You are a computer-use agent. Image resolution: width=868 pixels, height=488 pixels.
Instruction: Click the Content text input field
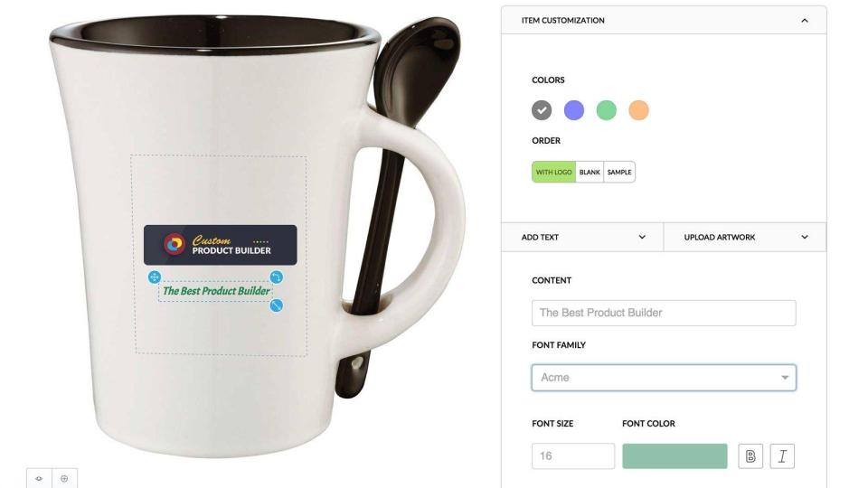point(664,313)
